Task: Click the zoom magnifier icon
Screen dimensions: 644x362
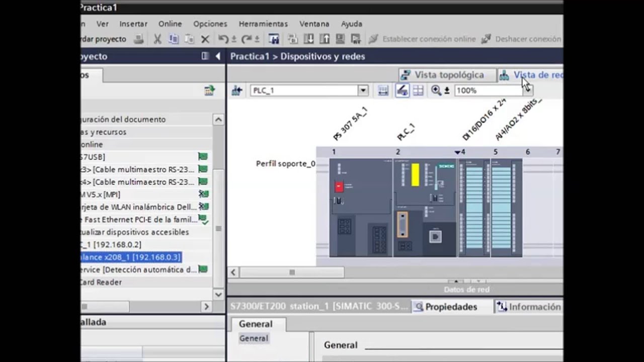Action: click(436, 90)
